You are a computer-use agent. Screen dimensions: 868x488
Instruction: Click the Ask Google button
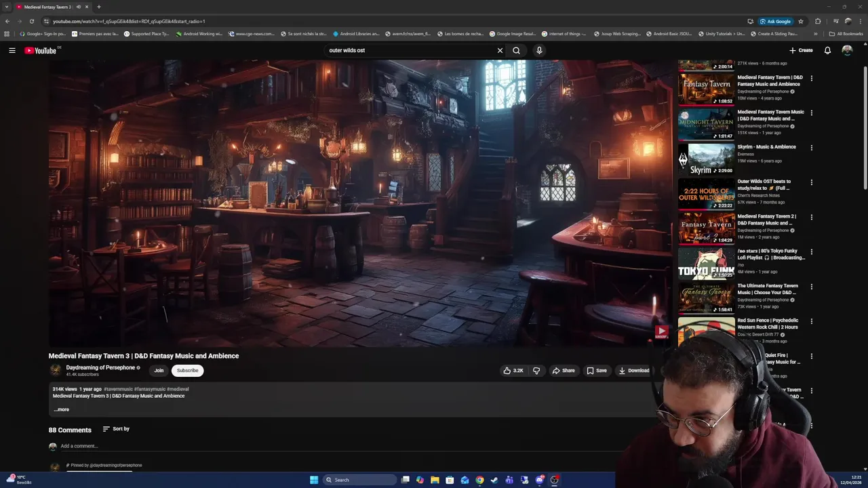coord(776,21)
